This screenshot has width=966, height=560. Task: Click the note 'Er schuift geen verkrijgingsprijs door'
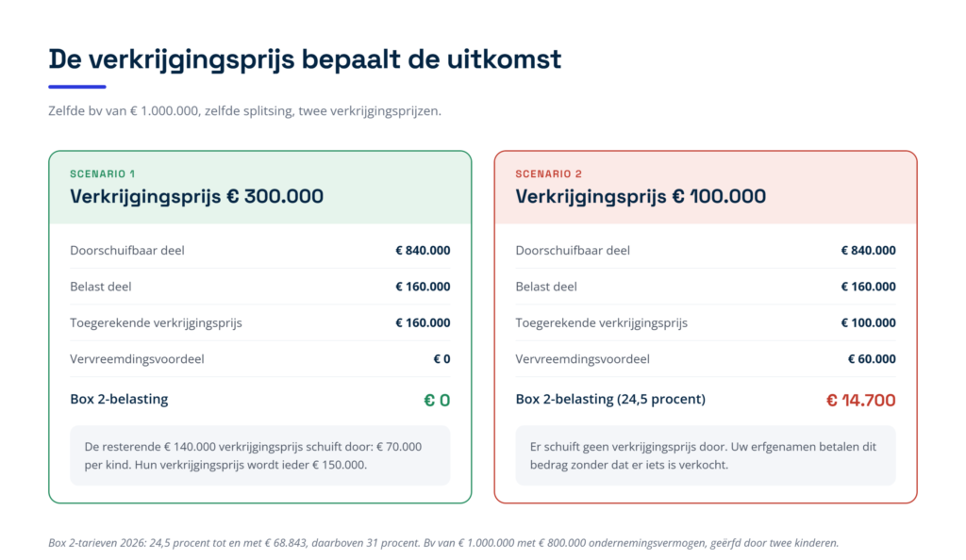[706, 456]
